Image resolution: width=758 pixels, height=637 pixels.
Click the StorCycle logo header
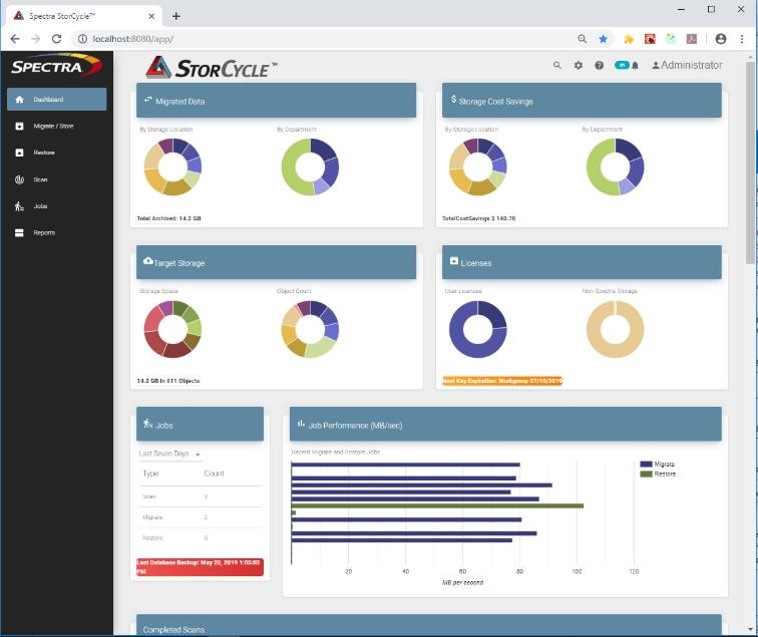tap(211, 67)
